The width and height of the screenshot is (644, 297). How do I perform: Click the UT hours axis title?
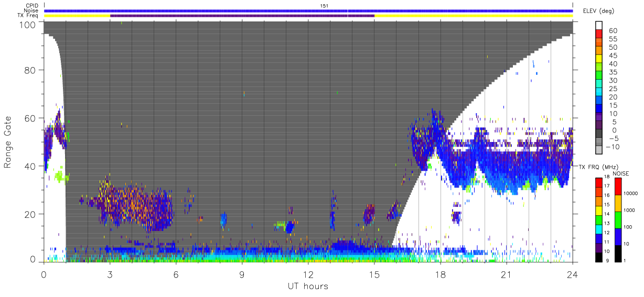pyautogui.click(x=307, y=287)
